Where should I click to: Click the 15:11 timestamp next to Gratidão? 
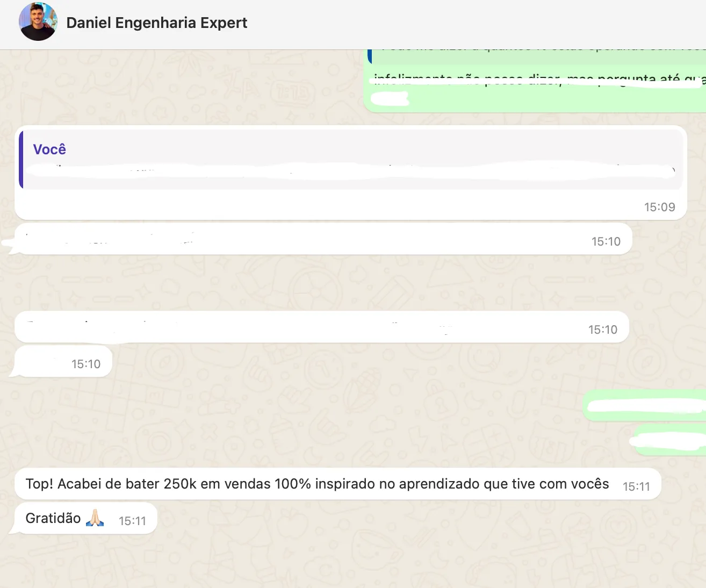[132, 521]
